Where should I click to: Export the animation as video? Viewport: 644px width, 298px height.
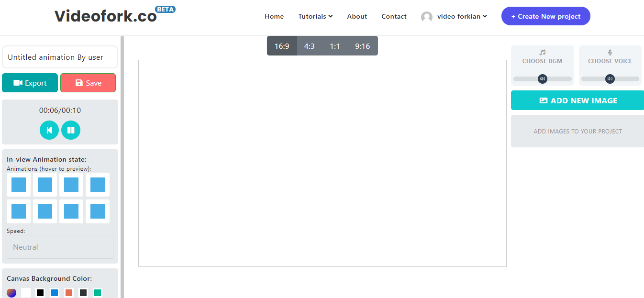coord(30,83)
